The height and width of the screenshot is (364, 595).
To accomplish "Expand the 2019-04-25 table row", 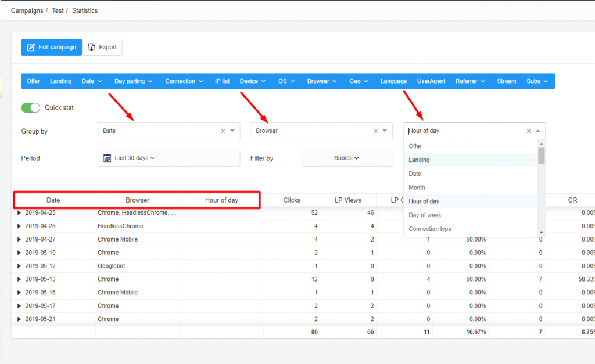I will click(x=19, y=212).
